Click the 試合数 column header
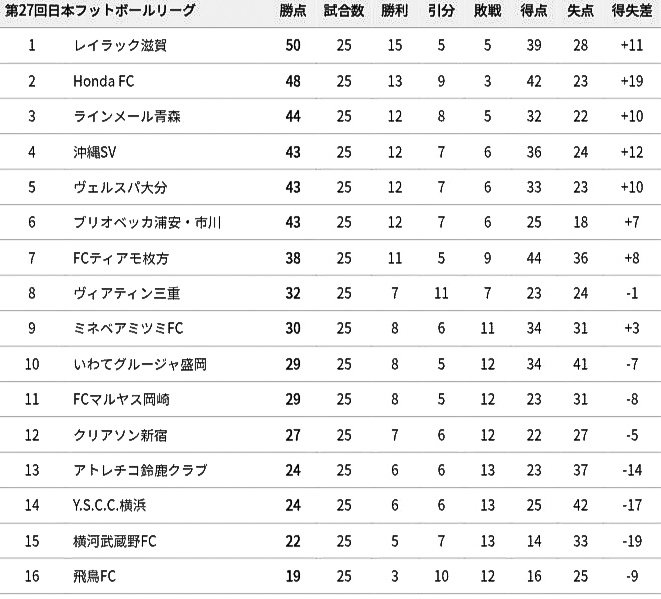 [344, 12]
